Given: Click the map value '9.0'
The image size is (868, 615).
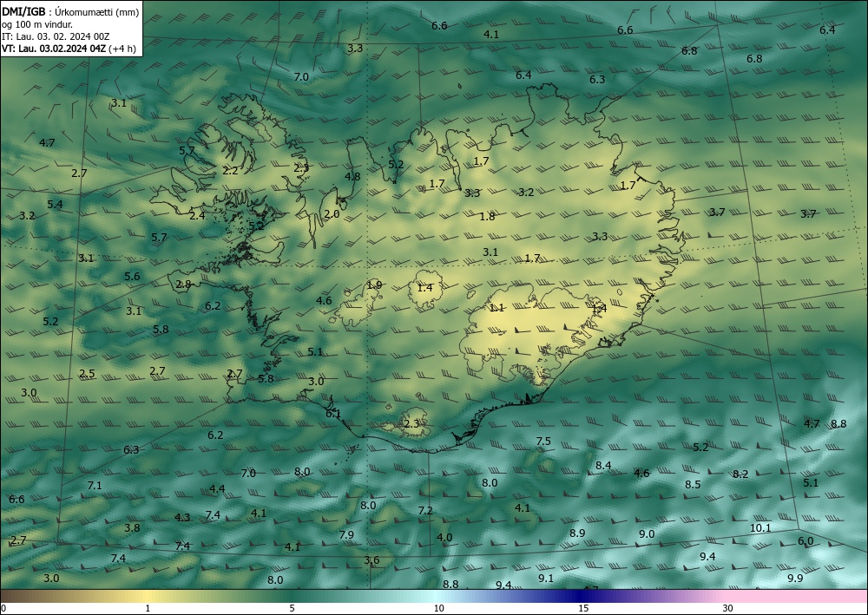Looking at the screenshot, I should (647, 534).
